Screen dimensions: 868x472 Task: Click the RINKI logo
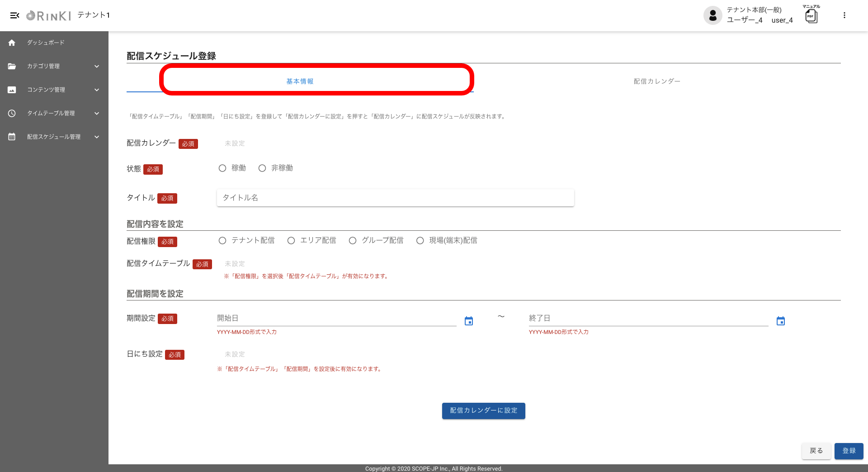pyautogui.click(x=49, y=16)
